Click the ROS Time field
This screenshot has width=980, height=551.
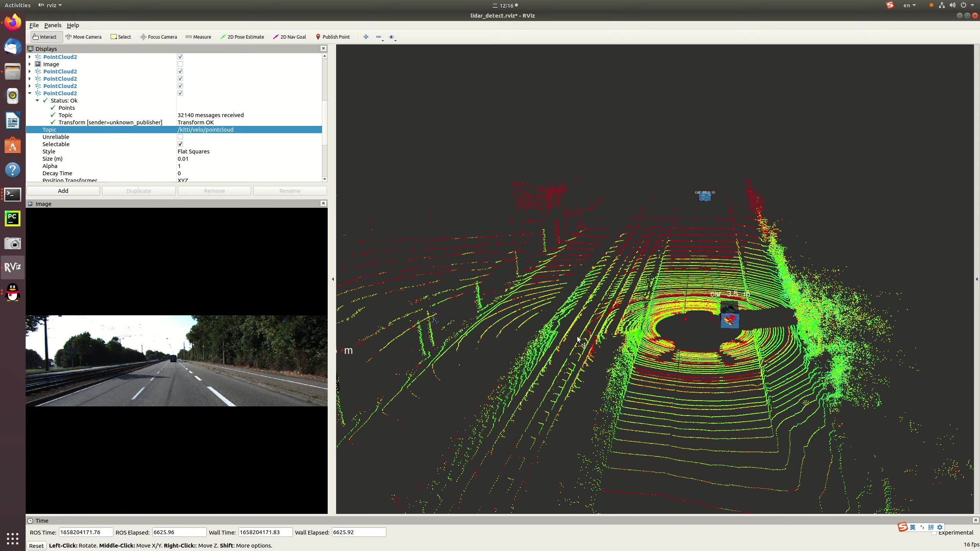tap(86, 532)
